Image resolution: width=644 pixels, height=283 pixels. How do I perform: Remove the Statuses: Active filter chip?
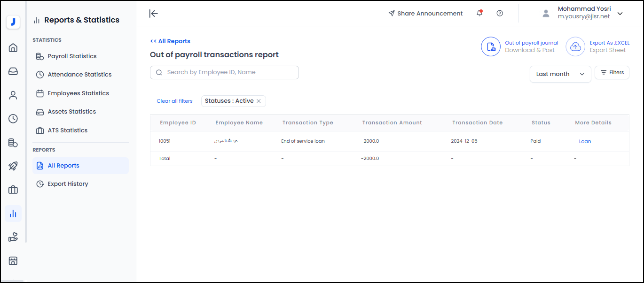point(259,101)
